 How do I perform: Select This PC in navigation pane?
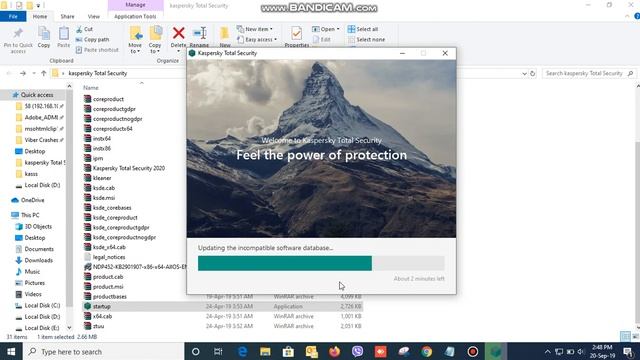tap(30, 215)
